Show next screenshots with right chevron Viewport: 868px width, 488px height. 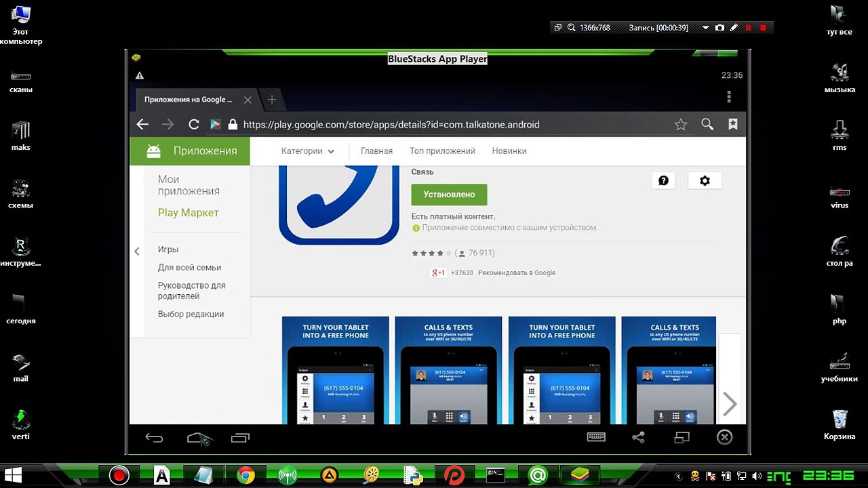(x=730, y=404)
